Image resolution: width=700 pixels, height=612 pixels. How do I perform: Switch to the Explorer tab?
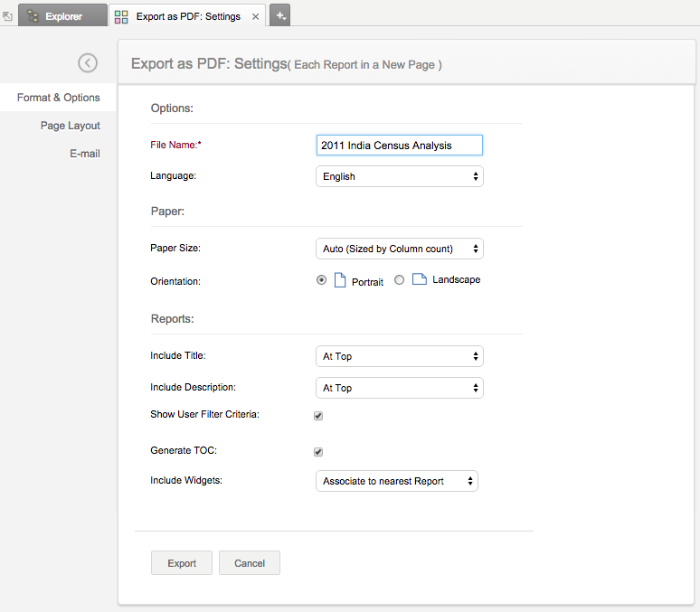point(61,16)
